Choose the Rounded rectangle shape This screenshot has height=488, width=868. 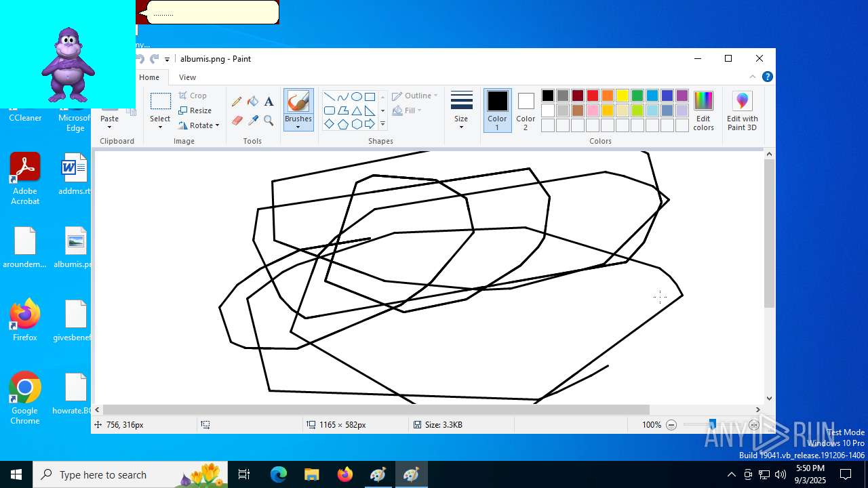[329, 110]
